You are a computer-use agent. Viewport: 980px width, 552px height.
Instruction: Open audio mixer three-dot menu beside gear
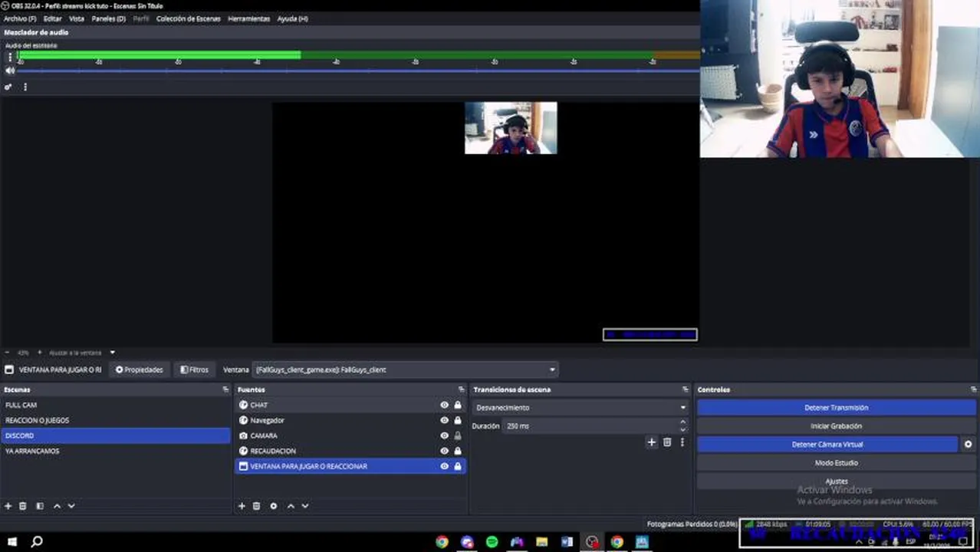pos(25,87)
